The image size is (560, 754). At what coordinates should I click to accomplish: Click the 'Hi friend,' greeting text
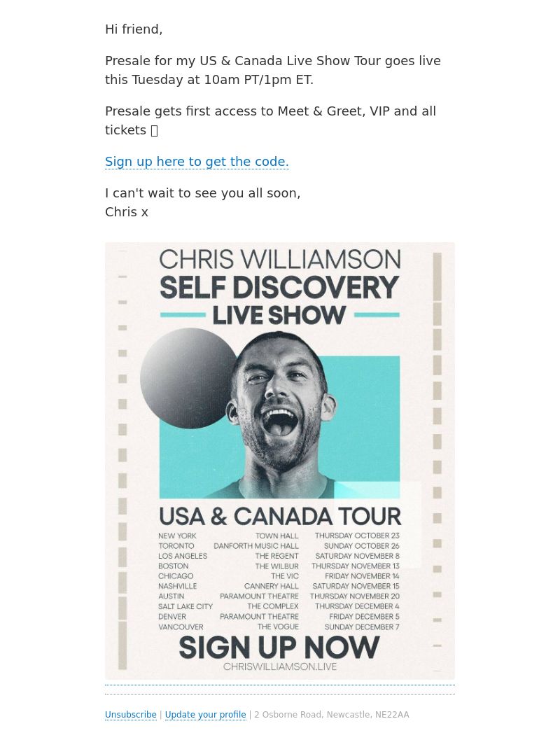pos(134,29)
